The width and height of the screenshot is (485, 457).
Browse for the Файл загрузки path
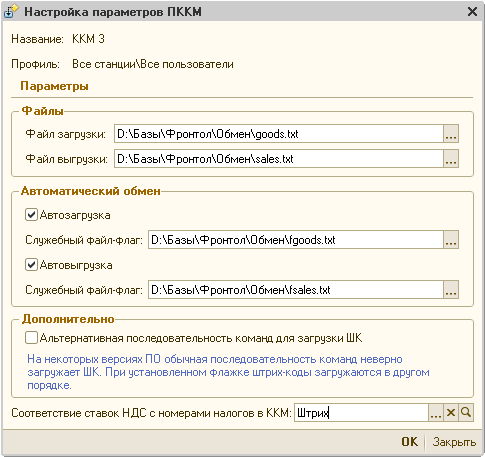(451, 134)
